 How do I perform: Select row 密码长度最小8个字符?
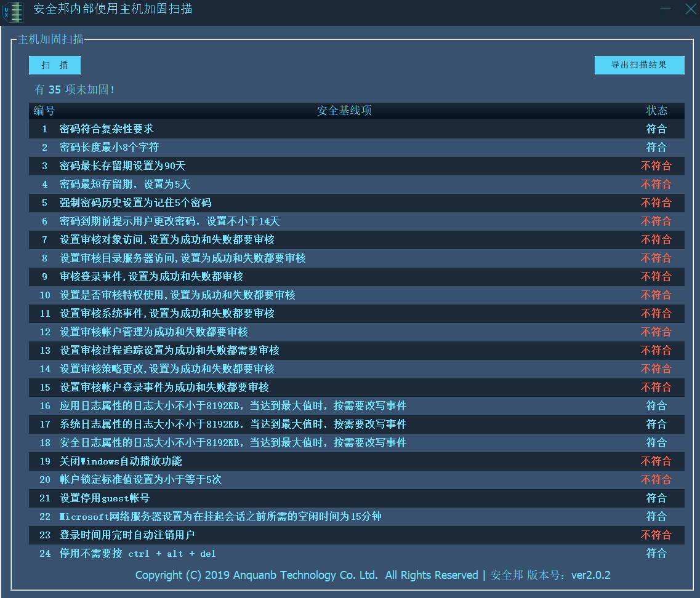[356, 147]
